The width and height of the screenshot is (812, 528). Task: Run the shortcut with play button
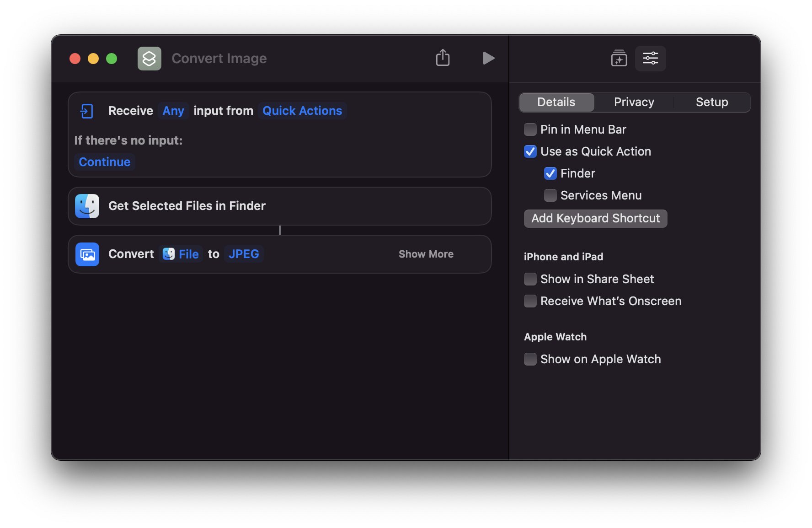[x=488, y=58]
